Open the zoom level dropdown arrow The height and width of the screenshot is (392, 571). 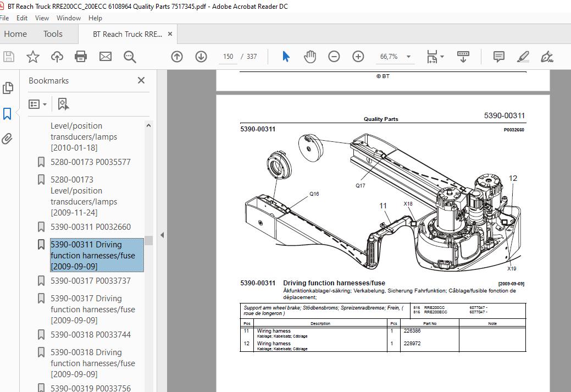(408, 57)
